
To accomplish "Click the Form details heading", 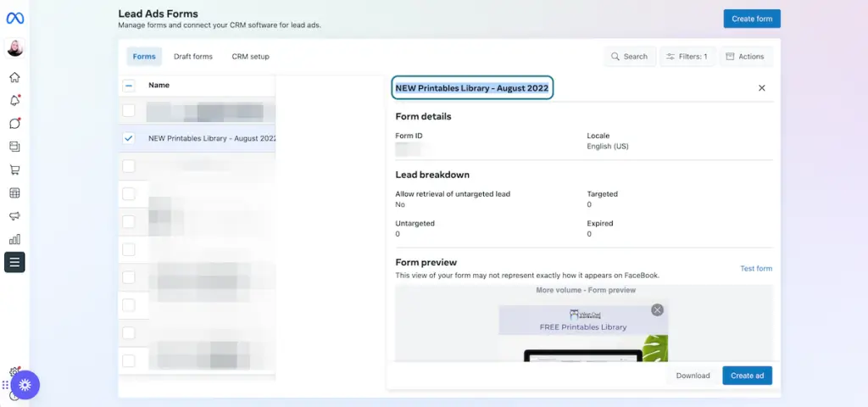I will [423, 117].
